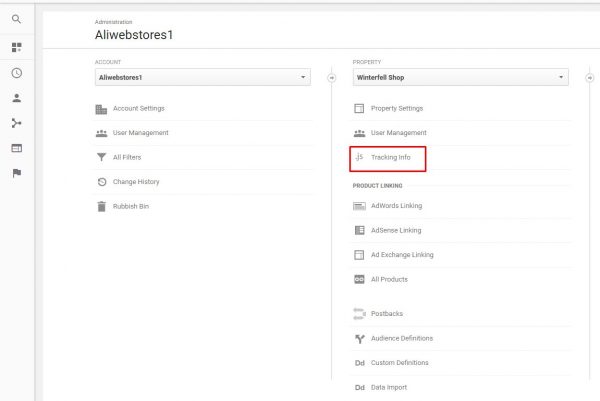The height and width of the screenshot is (401, 600).
Task: Open the audience person icon in sidebar
Action: pos(16,98)
